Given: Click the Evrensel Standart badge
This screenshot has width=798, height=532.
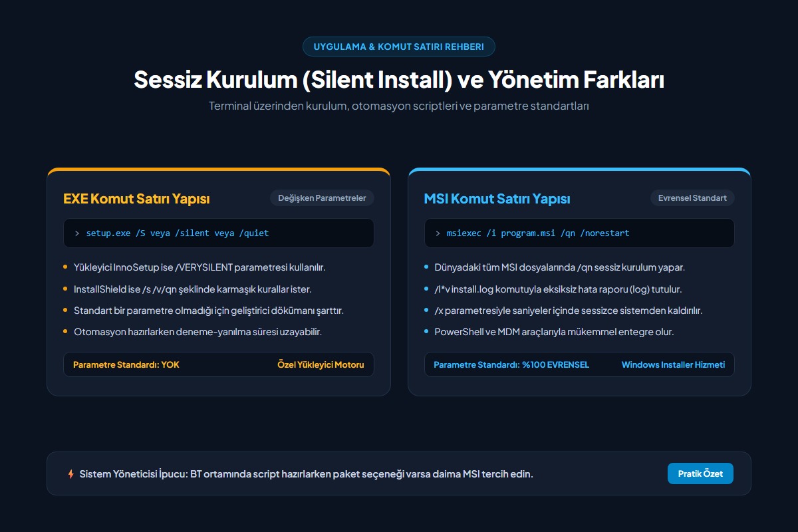Looking at the screenshot, I should click(x=692, y=198).
